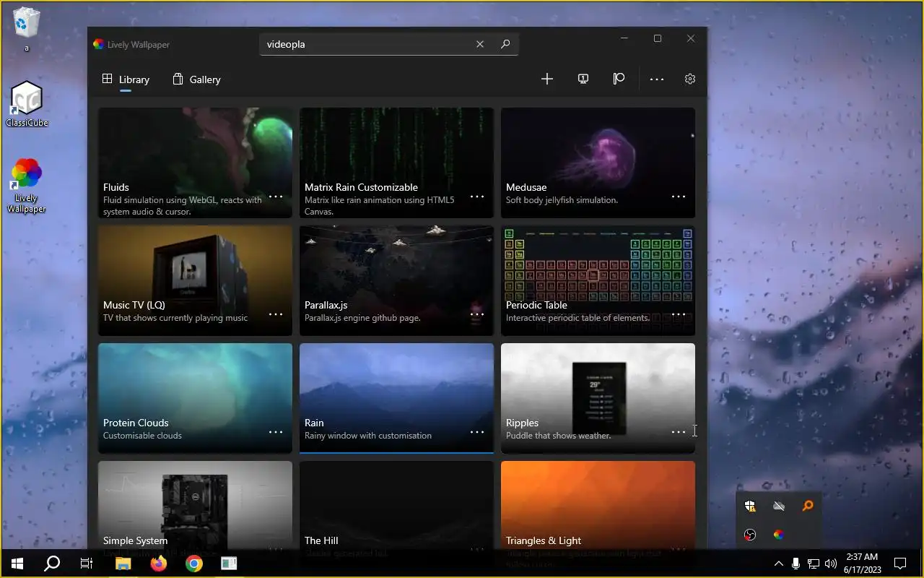924x578 pixels.
Task: Select the Triangles & Light wallpaper card
Action: [598, 505]
